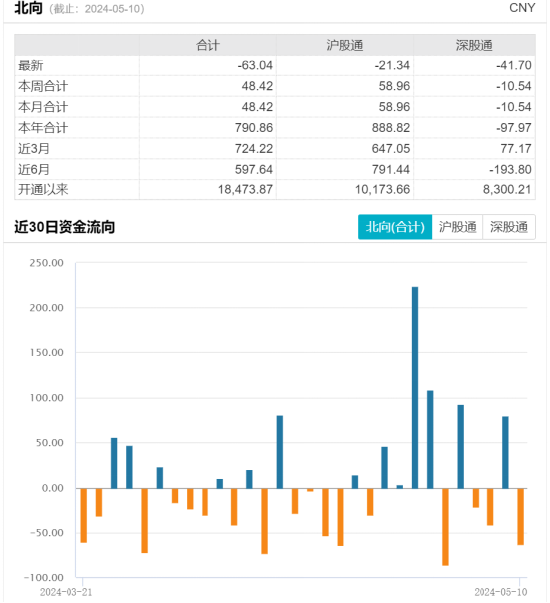The image size is (550, 603).
Task: Select the 本周合计 row label
Action: coord(43,86)
